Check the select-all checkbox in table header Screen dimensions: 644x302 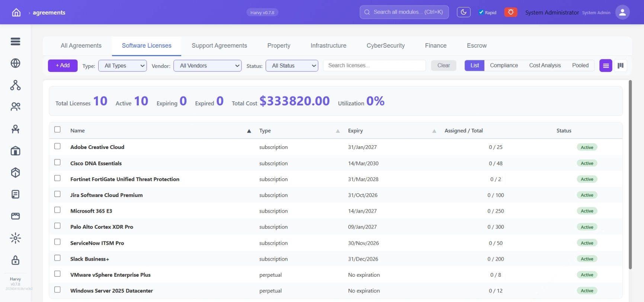coord(57,130)
